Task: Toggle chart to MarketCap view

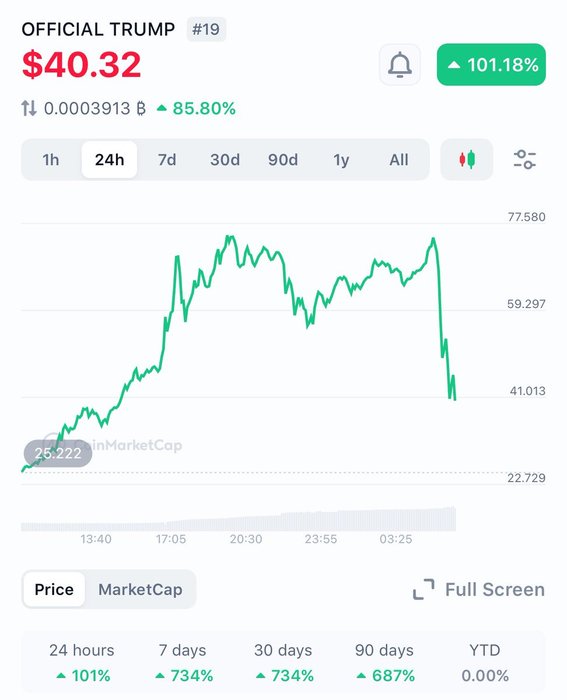Action: [x=140, y=589]
